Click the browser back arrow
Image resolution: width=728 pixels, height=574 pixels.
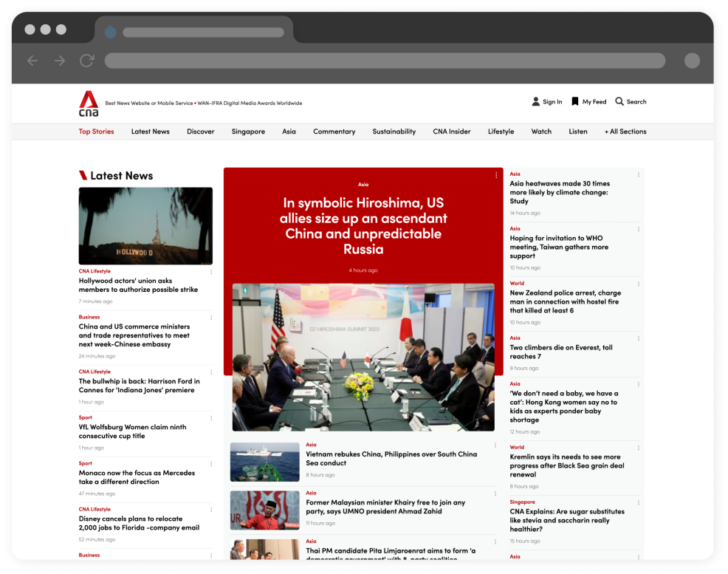pyautogui.click(x=32, y=61)
